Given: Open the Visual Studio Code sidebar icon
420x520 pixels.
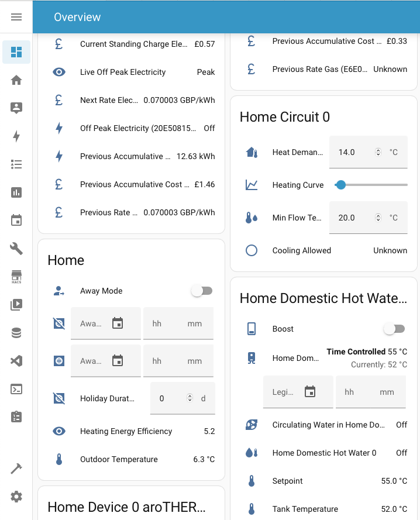Looking at the screenshot, I should pyautogui.click(x=16, y=361).
